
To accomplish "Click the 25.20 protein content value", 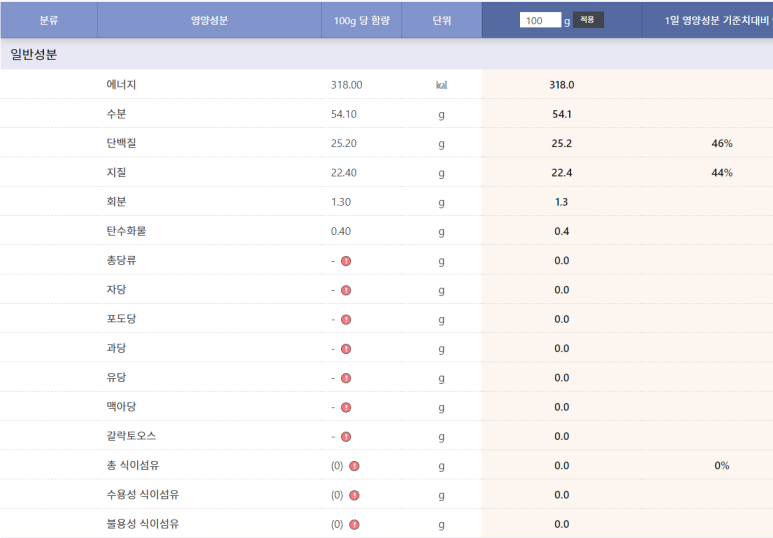I will [x=344, y=143].
